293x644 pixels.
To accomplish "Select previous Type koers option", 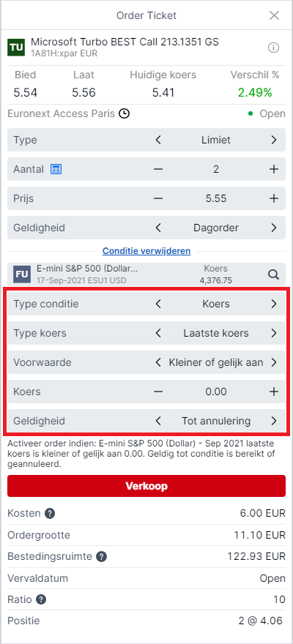I will [x=158, y=333].
